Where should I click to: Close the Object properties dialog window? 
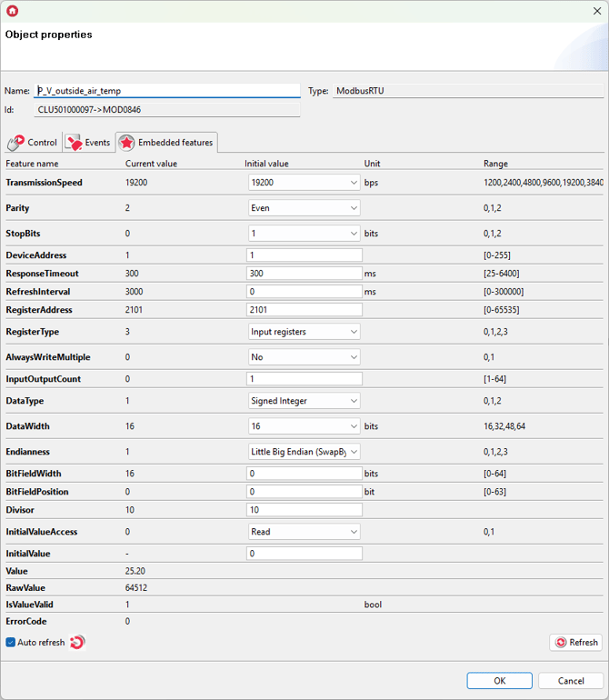(595, 11)
